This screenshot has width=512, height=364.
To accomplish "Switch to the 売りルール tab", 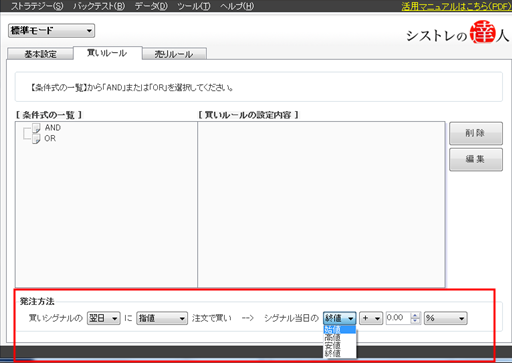I will tap(174, 54).
